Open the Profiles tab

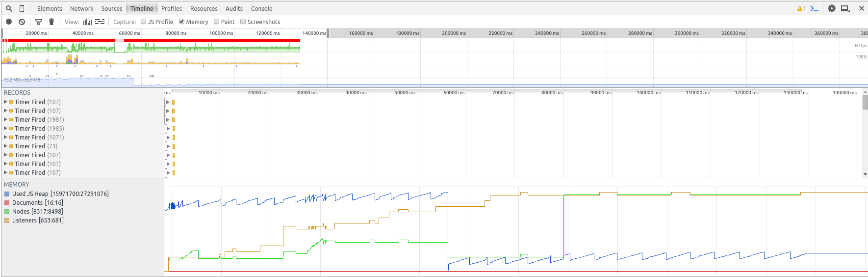point(172,8)
